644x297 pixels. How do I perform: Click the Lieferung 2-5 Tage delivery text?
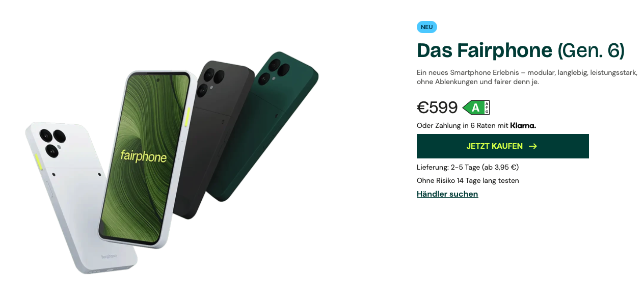468,167
